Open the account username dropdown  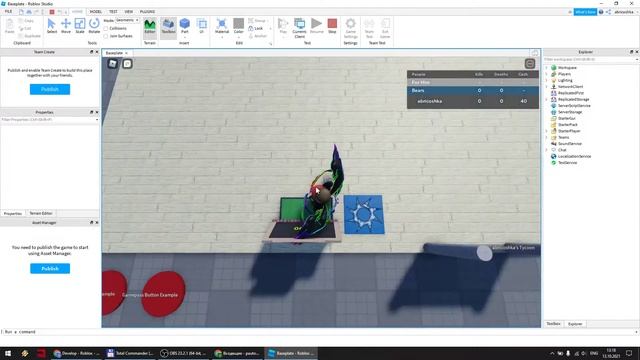[625, 12]
